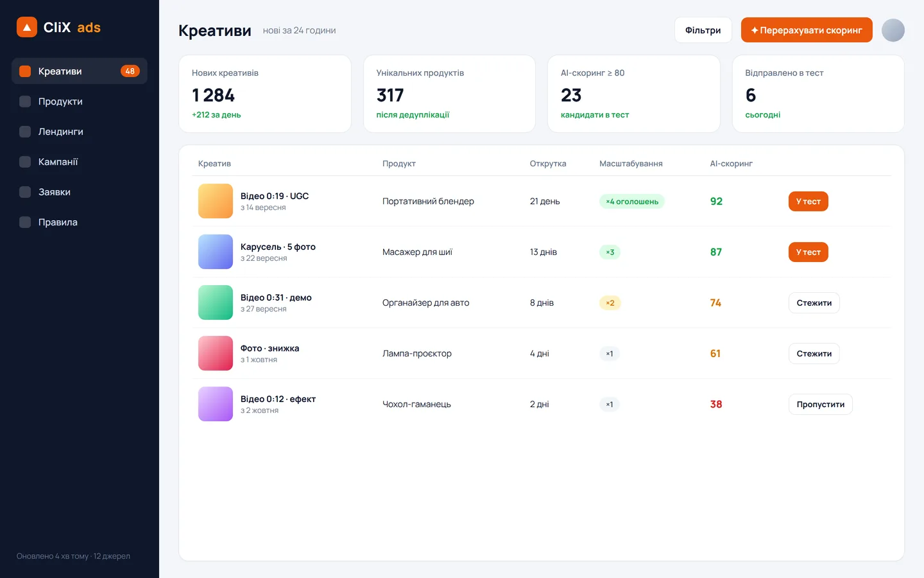Send Портативний блендер creative У тест
Viewport: 924px width, 578px height.
click(809, 202)
